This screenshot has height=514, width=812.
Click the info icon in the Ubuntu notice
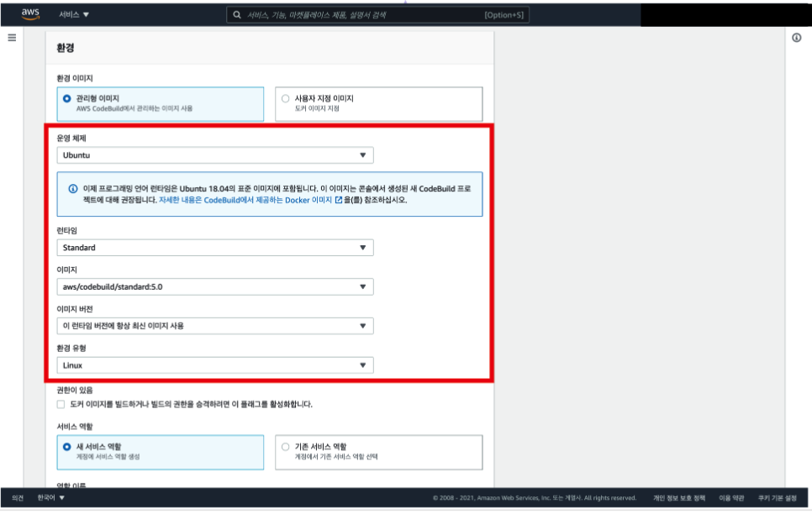(73, 189)
